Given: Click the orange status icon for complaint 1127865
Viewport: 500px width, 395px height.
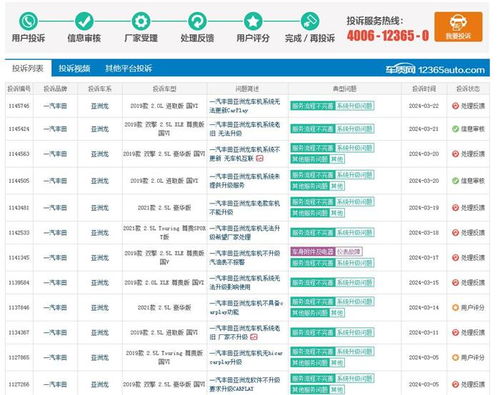Looking at the screenshot, I should pos(455,357).
